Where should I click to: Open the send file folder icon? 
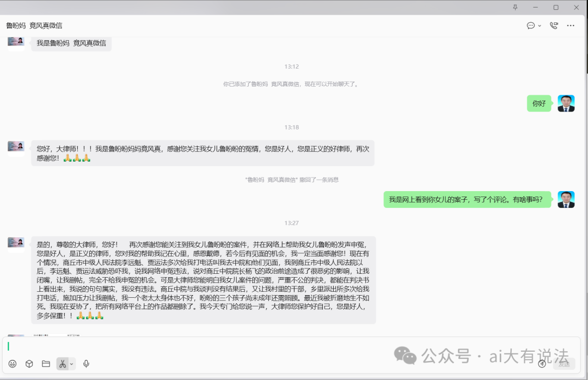[x=46, y=364]
